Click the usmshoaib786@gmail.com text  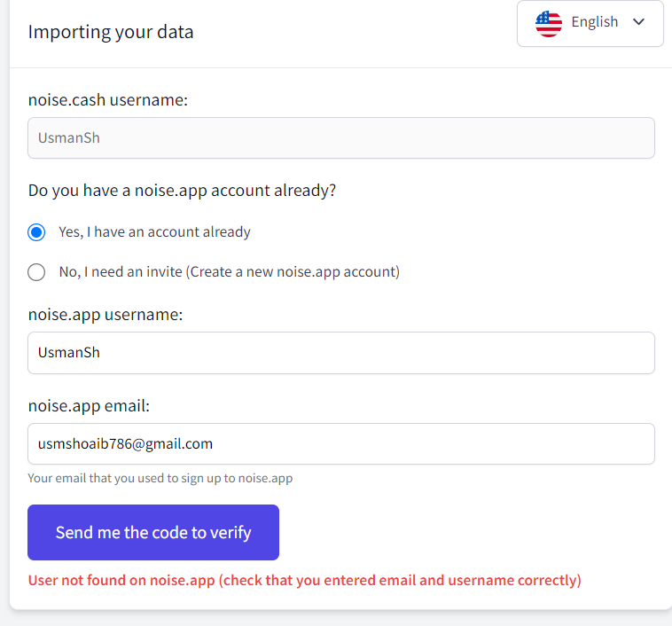(x=125, y=443)
